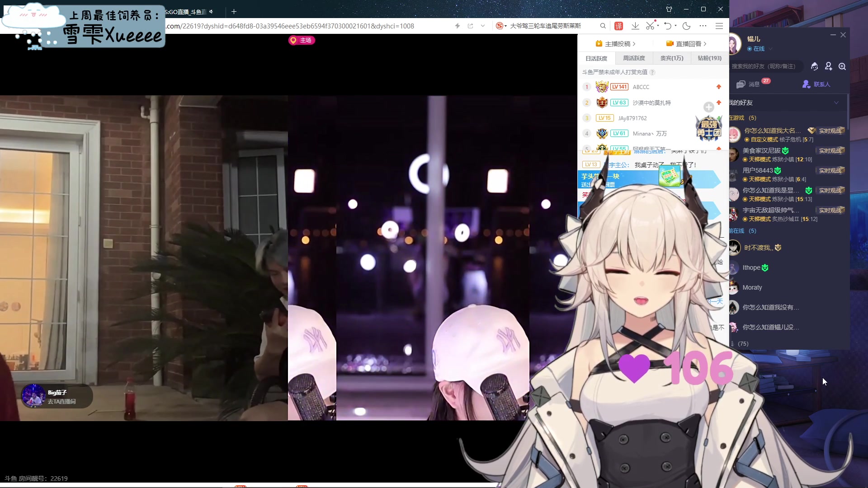Click the S:GO直播_斗鱼 browser tab
This screenshot has width=868, height=488.
pos(185,11)
